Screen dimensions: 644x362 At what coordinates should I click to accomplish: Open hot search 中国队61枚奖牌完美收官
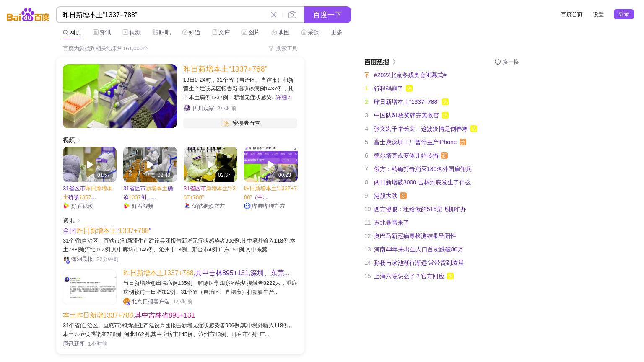click(406, 115)
